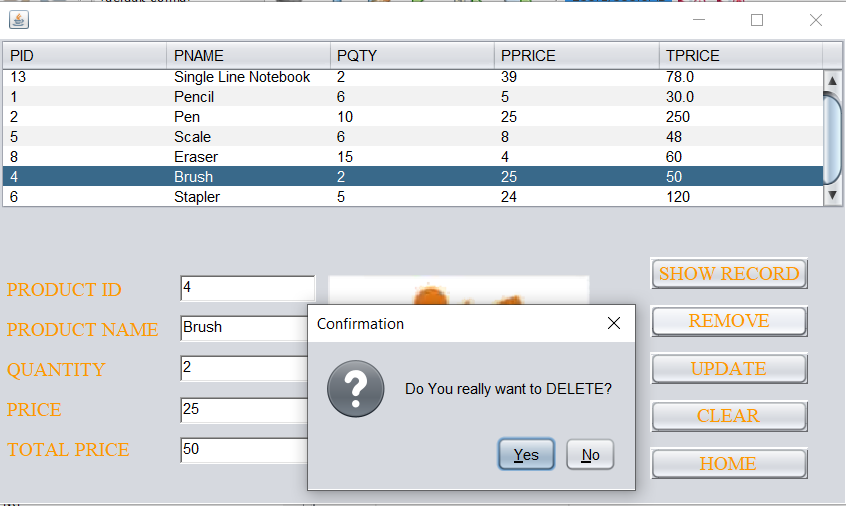
Task: Go to HOME button
Action: coord(729,464)
